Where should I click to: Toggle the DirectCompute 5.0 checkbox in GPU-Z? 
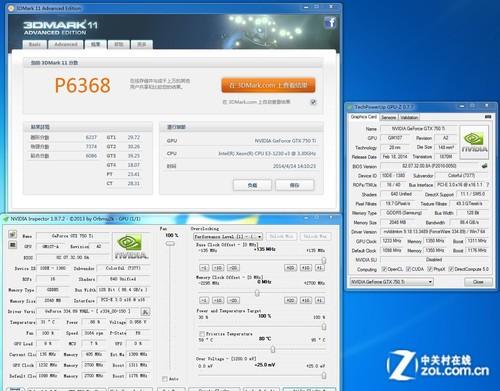451,269
